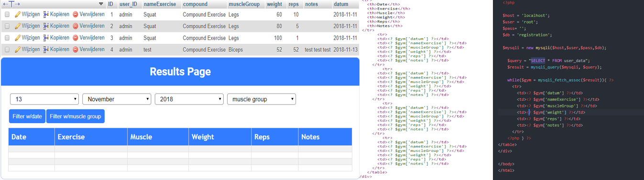
Task: Open the year dropdown showing 2018
Action: (189, 99)
